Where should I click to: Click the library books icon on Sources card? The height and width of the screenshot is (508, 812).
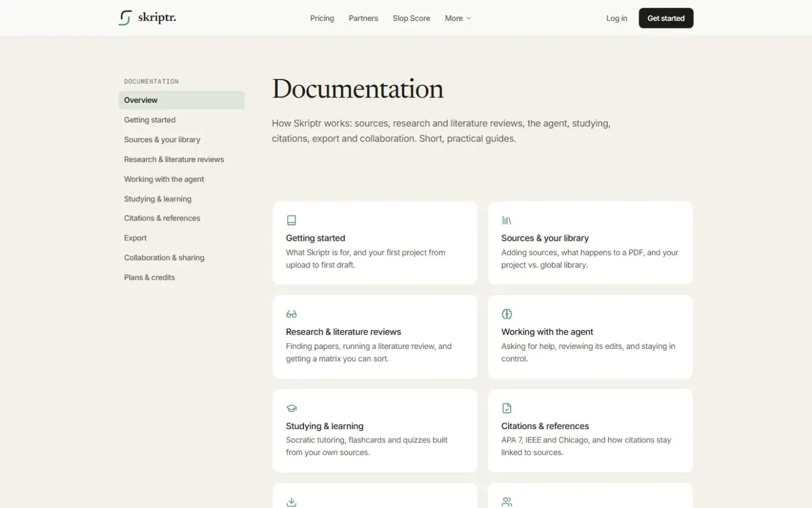tap(506, 220)
